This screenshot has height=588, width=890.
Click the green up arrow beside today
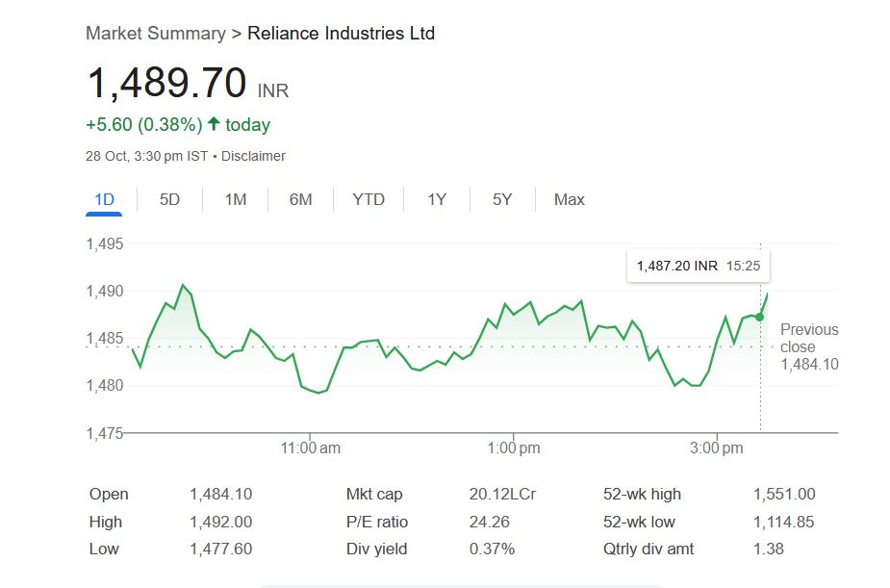pos(214,124)
